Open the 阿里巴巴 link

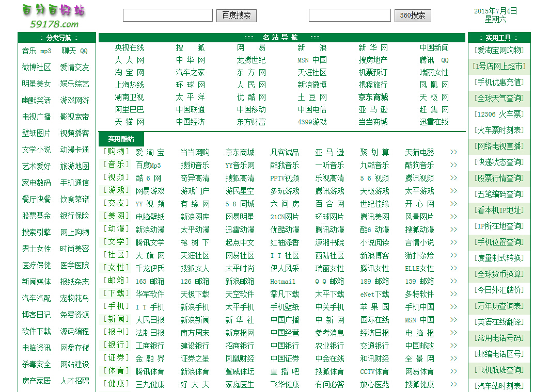point(130,109)
